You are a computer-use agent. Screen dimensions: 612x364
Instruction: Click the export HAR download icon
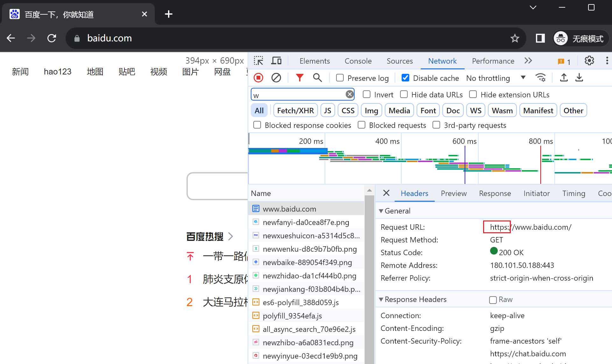579,78
